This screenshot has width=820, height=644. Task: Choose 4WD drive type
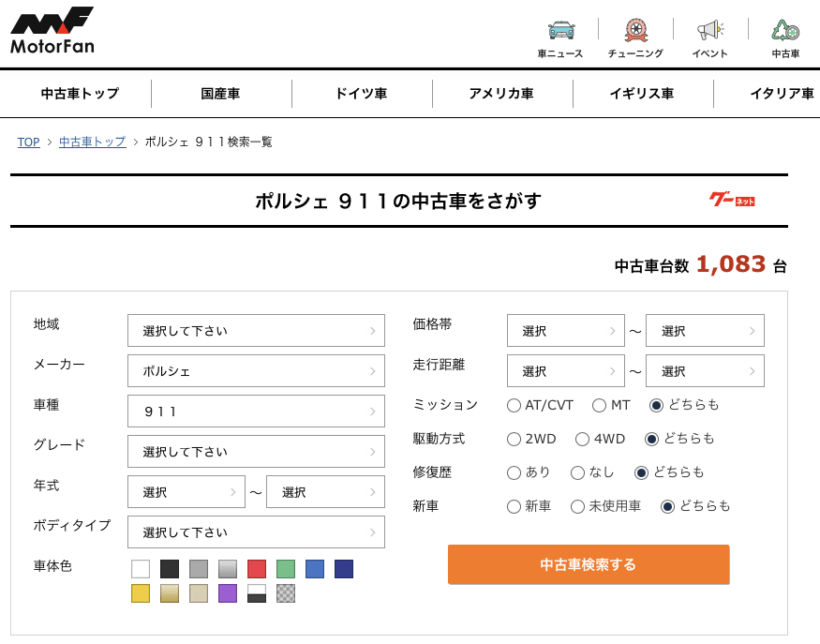click(x=582, y=439)
